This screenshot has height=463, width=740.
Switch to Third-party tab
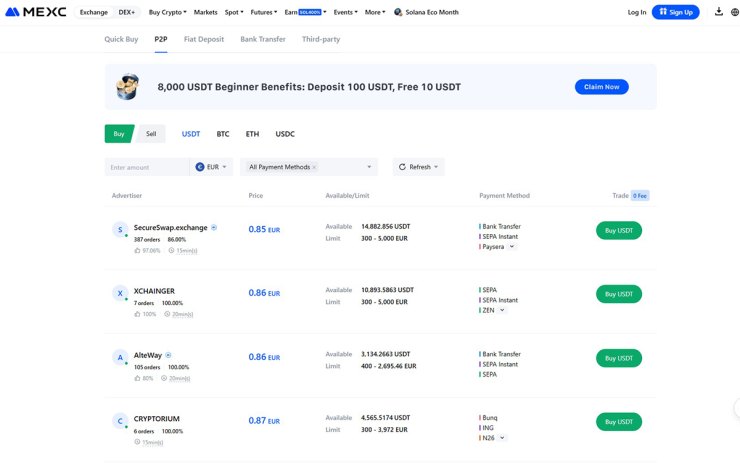click(x=321, y=39)
